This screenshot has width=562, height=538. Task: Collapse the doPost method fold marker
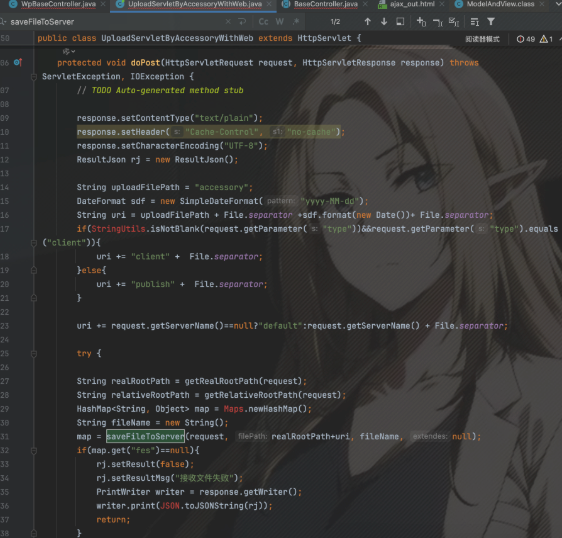[34, 77]
